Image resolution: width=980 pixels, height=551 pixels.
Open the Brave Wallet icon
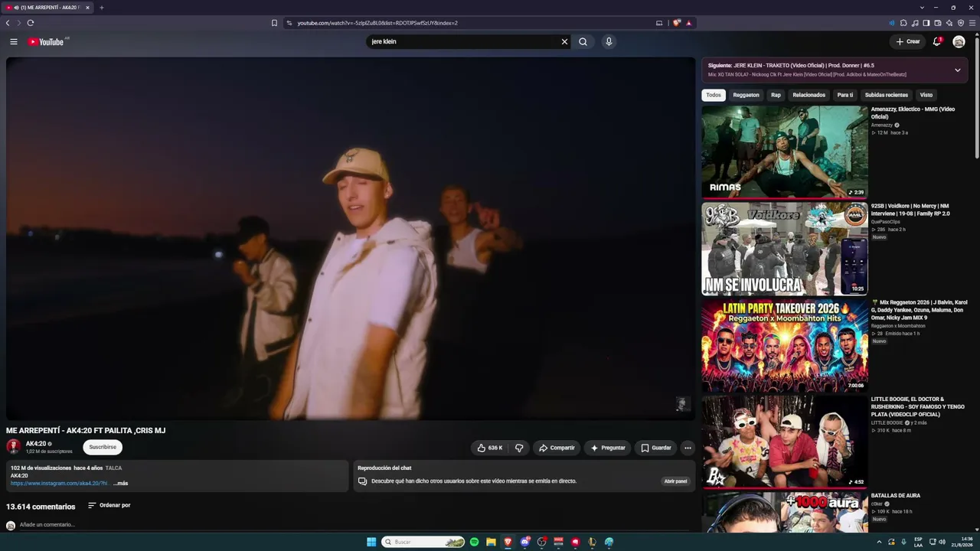pyautogui.click(x=938, y=23)
